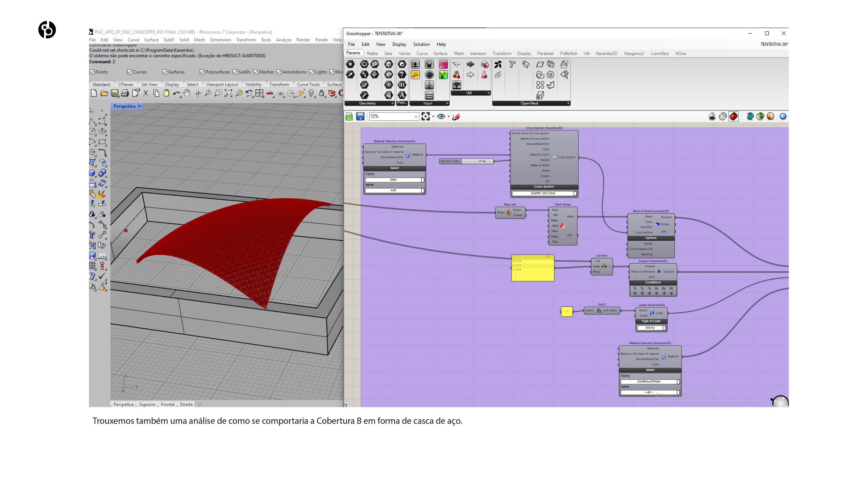Expand the Perspetiva viewport menu arrow
The height and width of the screenshot is (488, 868).
(x=141, y=106)
